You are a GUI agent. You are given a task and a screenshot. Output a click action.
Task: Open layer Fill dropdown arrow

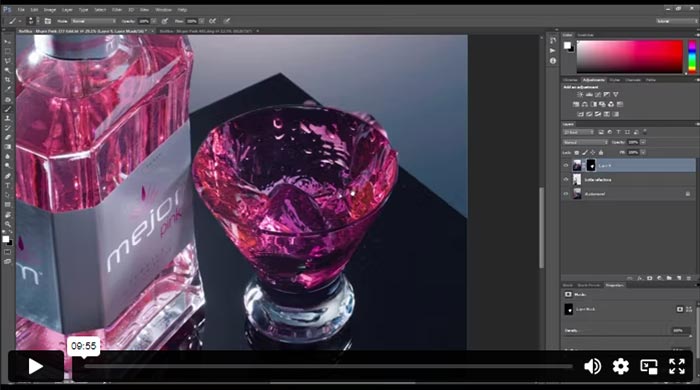click(x=643, y=153)
